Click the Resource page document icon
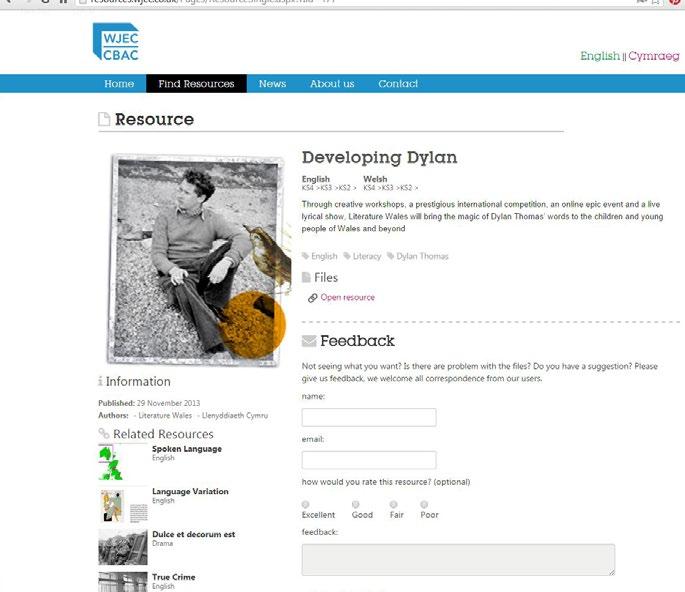This screenshot has width=685, height=592. pyautogui.click(x=104, y=119)
